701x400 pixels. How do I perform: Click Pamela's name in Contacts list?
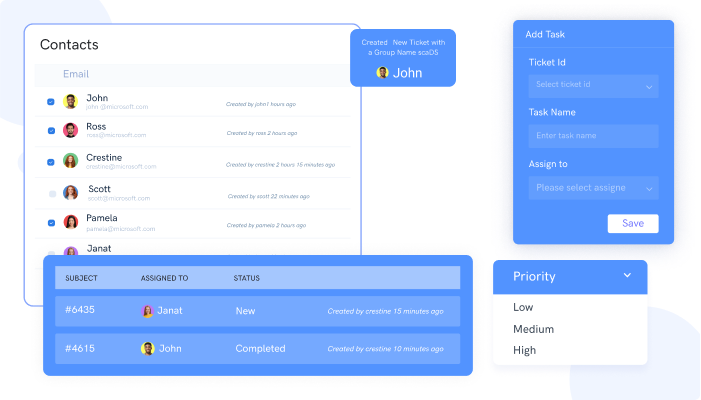(102, 218)
